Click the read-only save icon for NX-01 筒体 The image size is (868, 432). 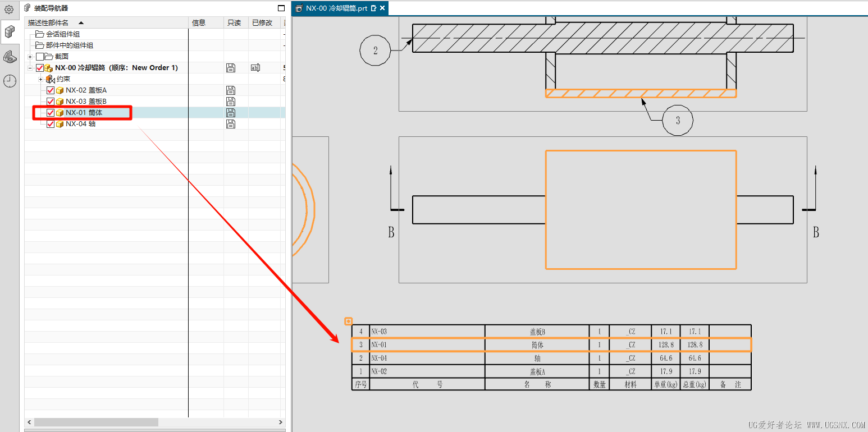point(230,113)
